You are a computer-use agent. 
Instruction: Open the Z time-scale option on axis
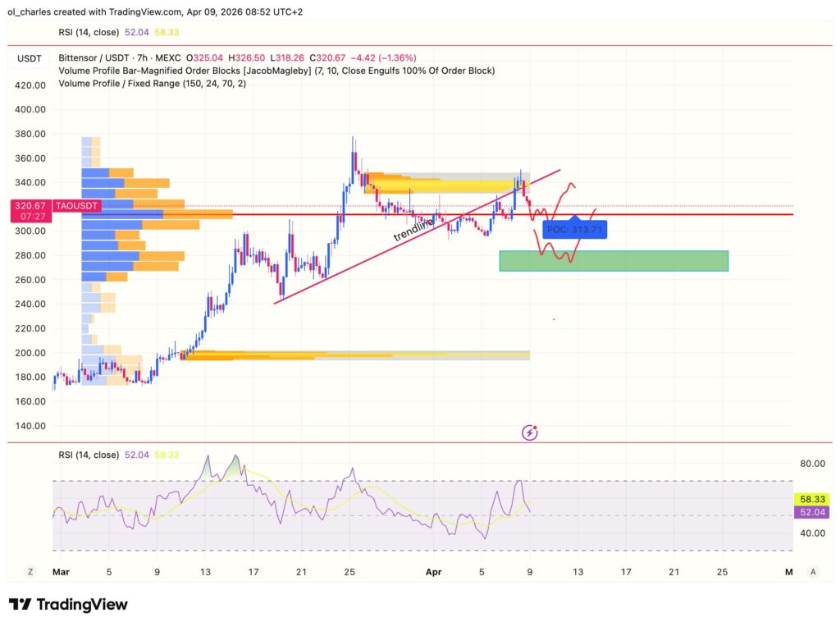[30, 571]
